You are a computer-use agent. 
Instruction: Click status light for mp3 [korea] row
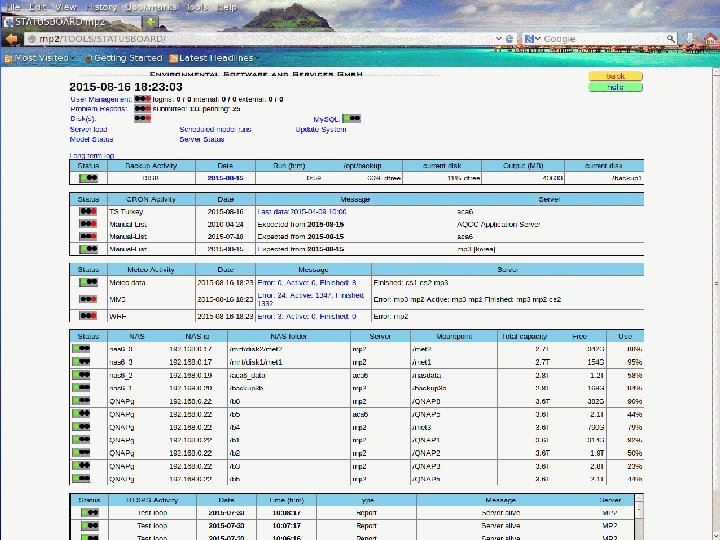[88, 249]
